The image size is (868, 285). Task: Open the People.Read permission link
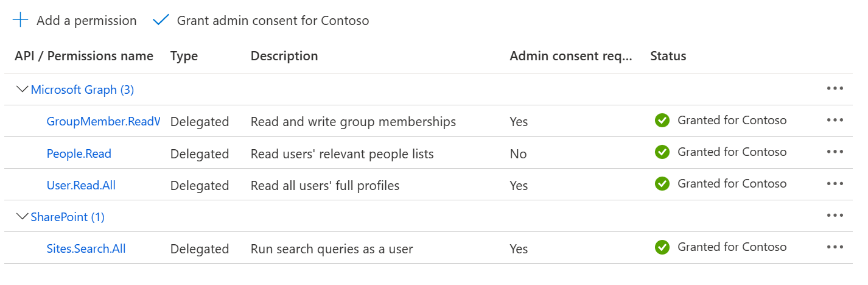(x=79, y=153)
